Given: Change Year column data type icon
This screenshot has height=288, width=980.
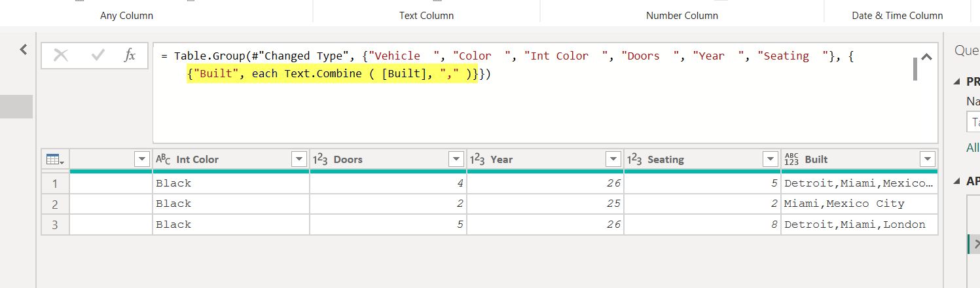Looking at the screenshot, I should coord(477,159).
